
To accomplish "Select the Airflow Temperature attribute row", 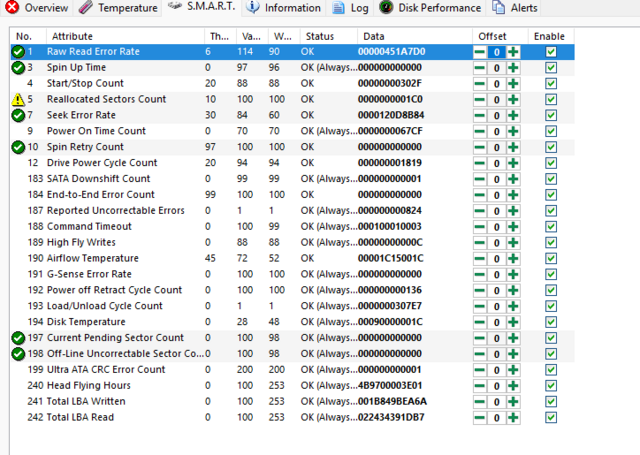I will [292, 258].
